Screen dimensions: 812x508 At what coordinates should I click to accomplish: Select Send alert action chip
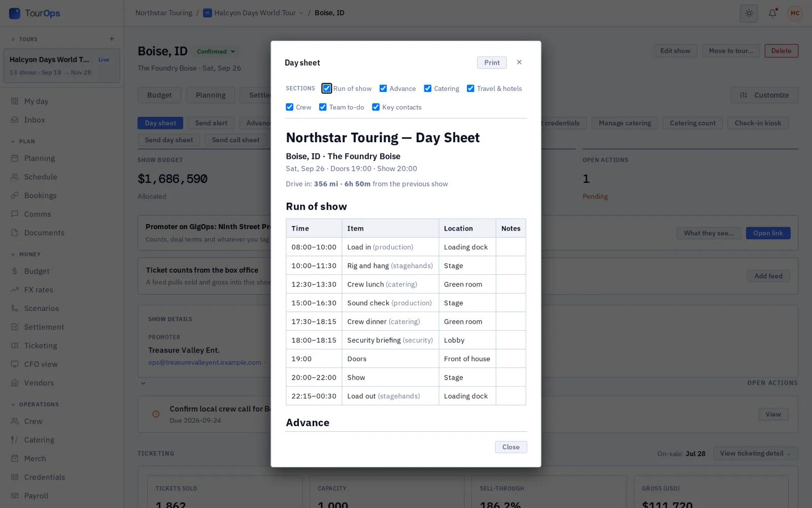211,123
